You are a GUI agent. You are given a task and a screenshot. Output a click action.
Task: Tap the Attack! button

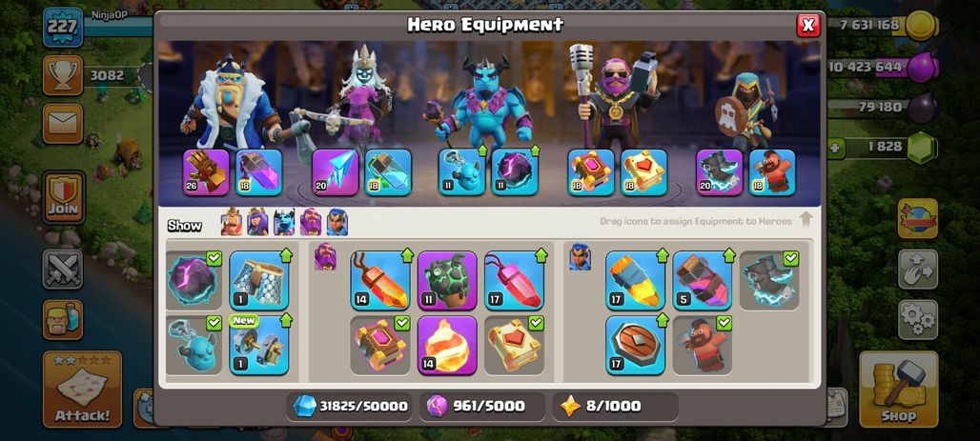[82, 390]
